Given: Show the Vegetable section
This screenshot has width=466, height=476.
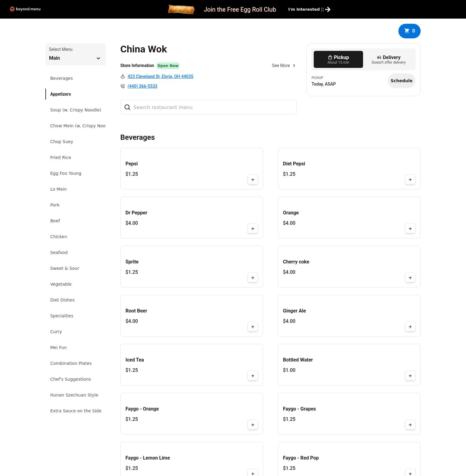Looking at the screenshot, I should click(61, 284).
